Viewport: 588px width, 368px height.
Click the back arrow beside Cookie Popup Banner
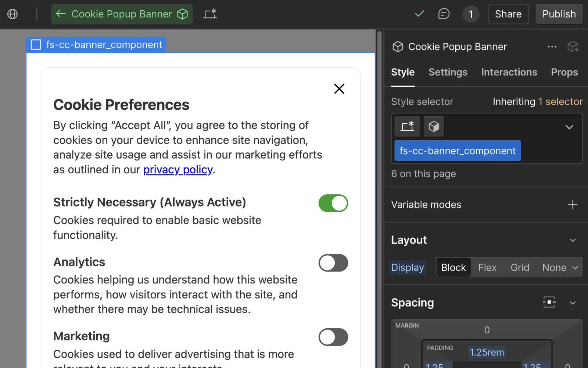pos(61,14)
